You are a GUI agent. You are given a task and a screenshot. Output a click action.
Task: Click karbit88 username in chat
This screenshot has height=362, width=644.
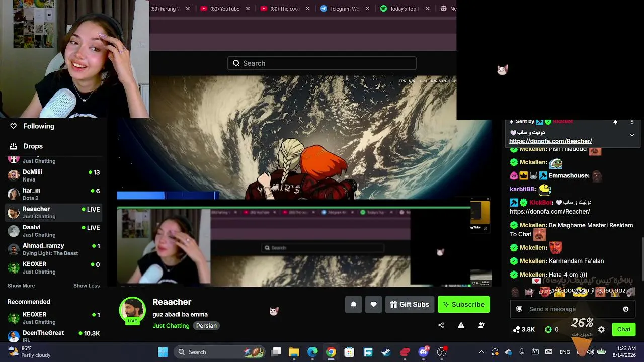click(523, 189)
